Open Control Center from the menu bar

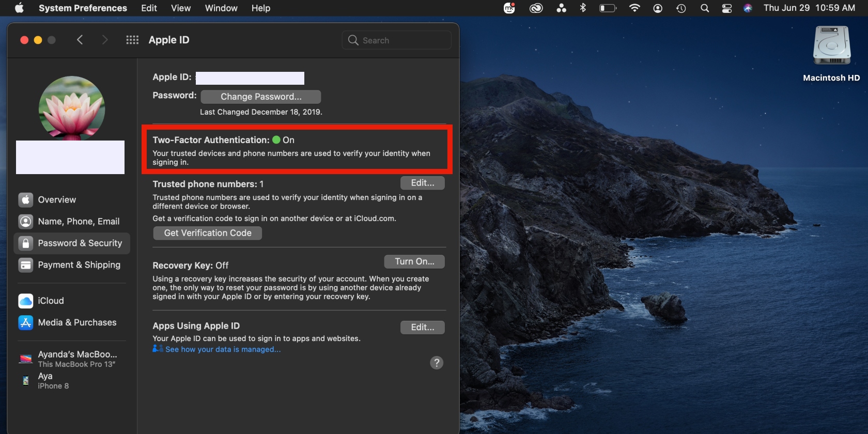point(727,8)
